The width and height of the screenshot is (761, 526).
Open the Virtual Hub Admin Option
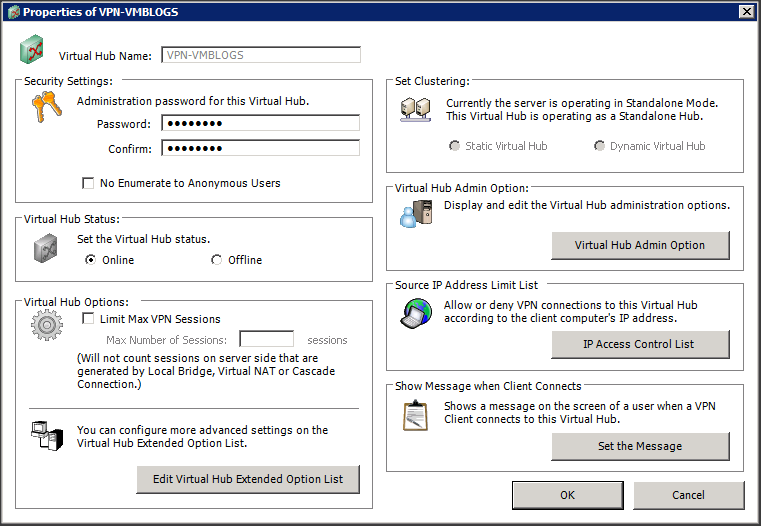(x=640, y=245)
